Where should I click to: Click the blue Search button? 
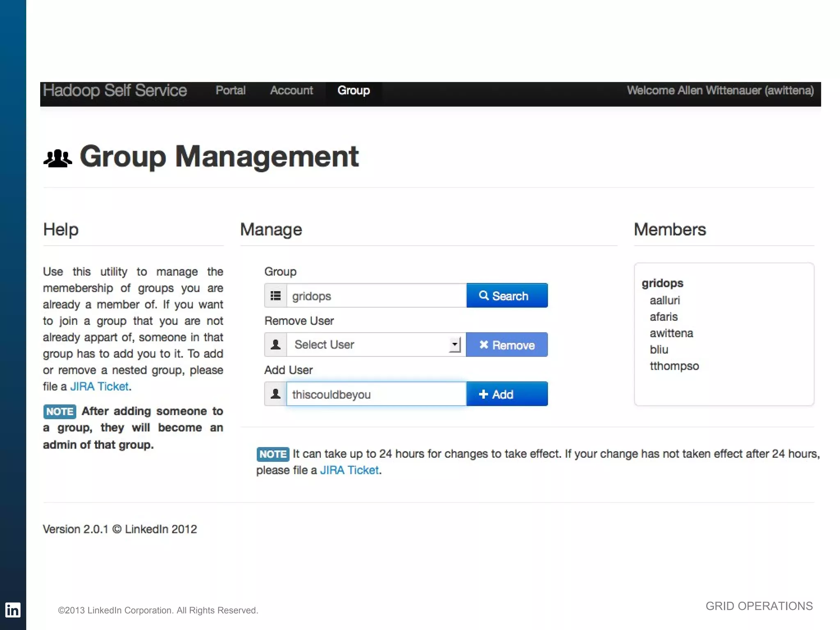[x=507, y=295]
